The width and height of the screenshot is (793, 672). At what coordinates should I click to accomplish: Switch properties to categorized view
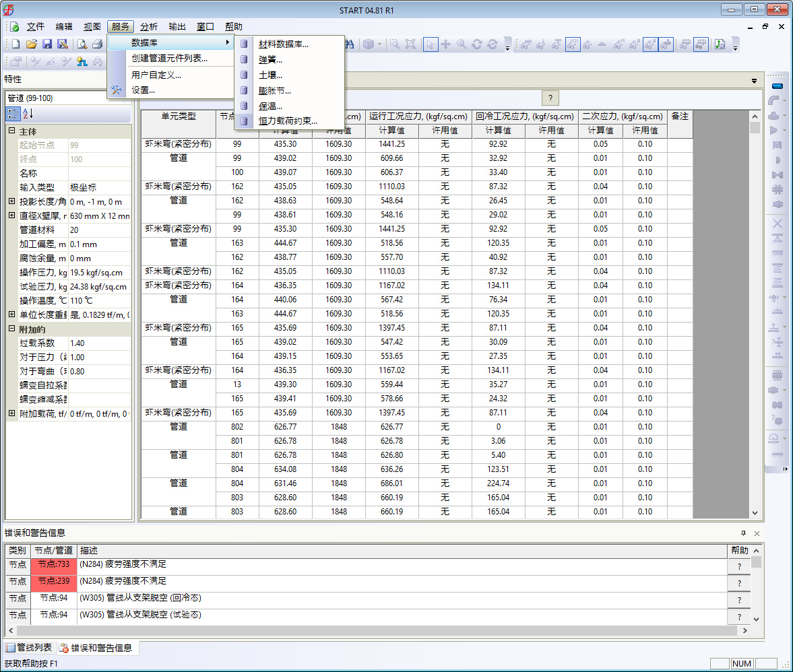(13, 114)
